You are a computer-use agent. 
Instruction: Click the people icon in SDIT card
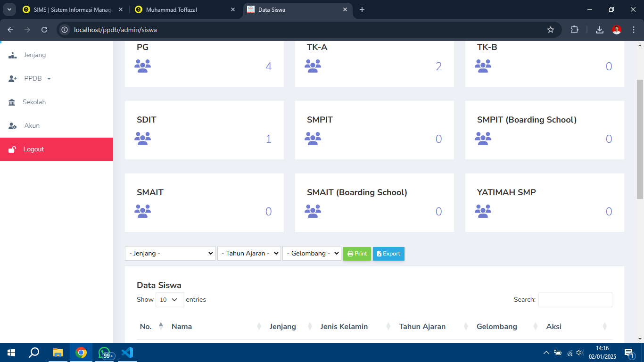pos(142,139)
